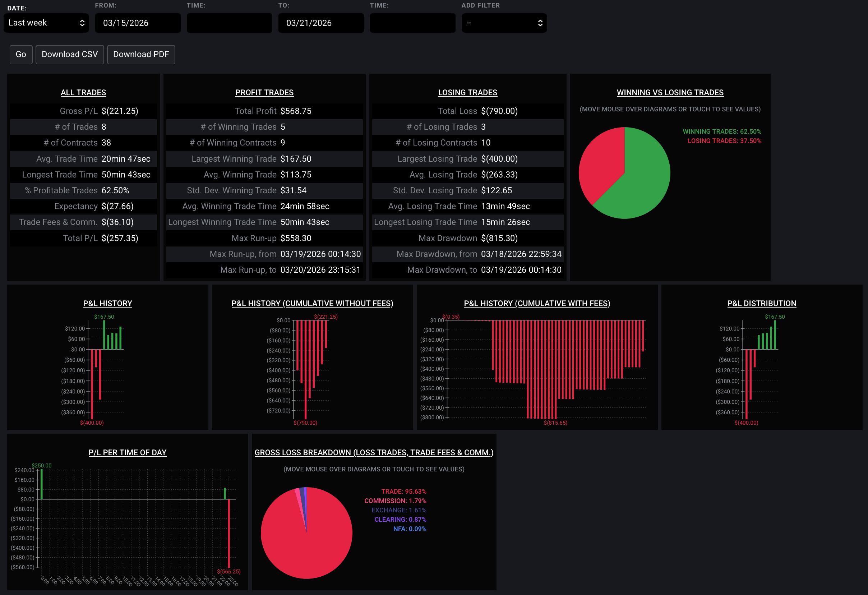Click the $(400.00) bar in P&L History chart

pos(92,385)
